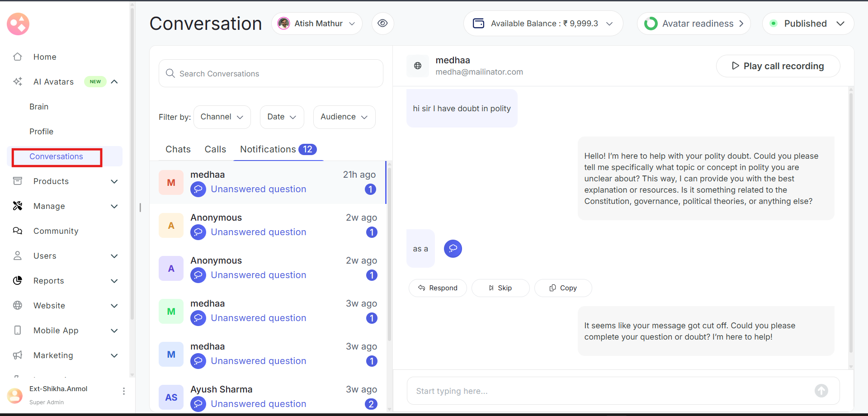
Task: Click the chat bubble icon next to 'as a'
Action: [453, 249]
